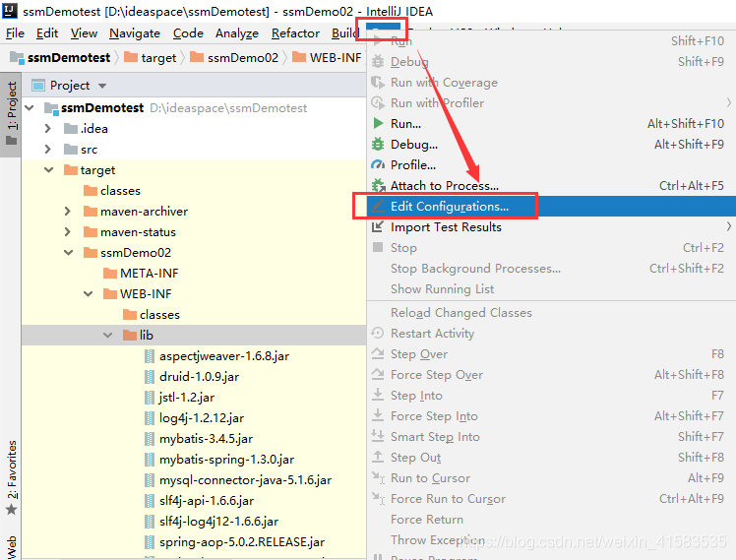
Task: Click the Import Test Results icon
Action: [378, 226]
